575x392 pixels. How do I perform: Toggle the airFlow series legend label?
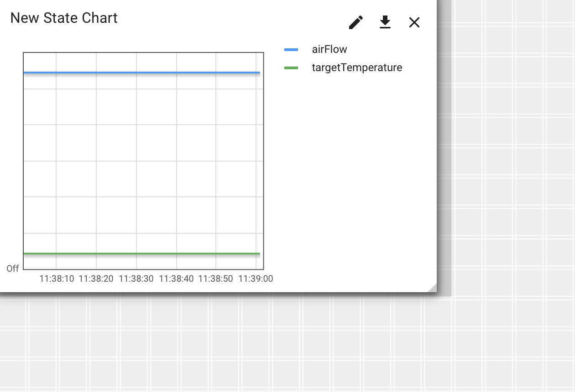(x=329, y=50)
